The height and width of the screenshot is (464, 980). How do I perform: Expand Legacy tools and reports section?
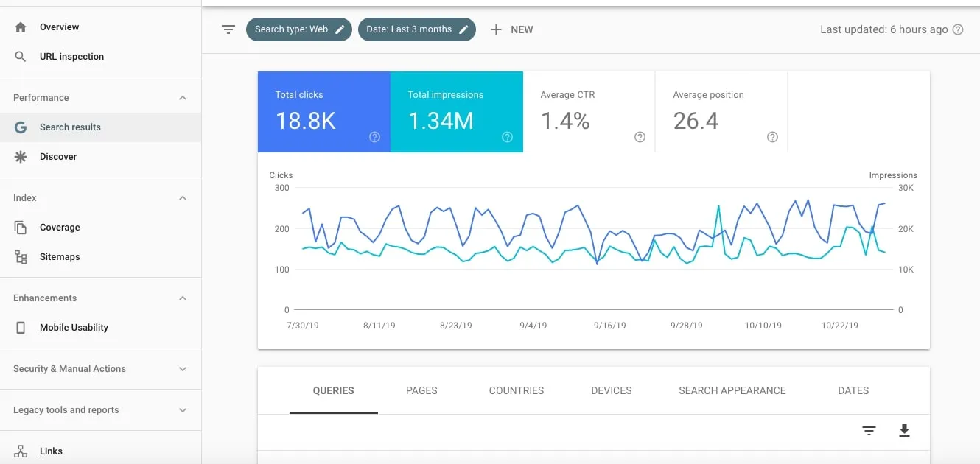(x=183, y=410)
